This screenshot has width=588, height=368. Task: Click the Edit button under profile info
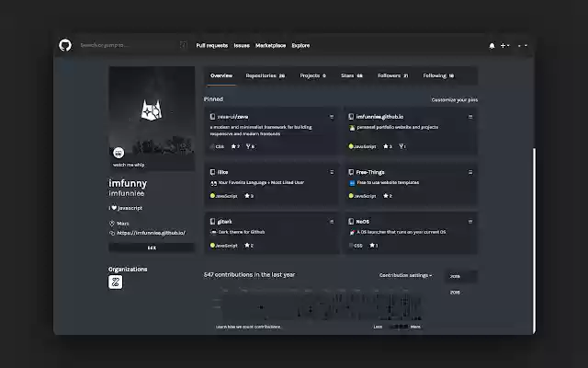click(152, 247)
